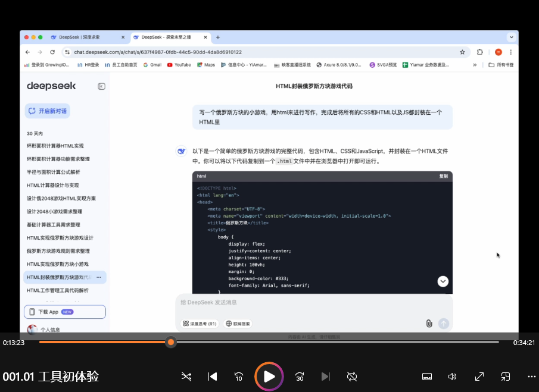Open chat 俄罗斯方块游戏规则需求整理
The image size is (539, 392).
click(58, 251)
